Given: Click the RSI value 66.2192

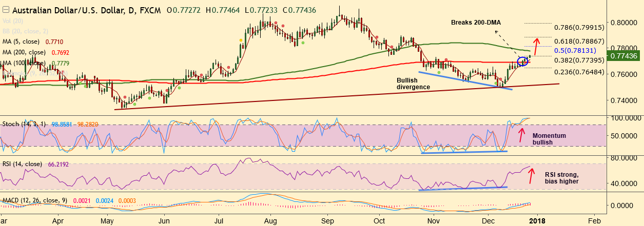Looking at the screenshot, I should click(58, 164).
